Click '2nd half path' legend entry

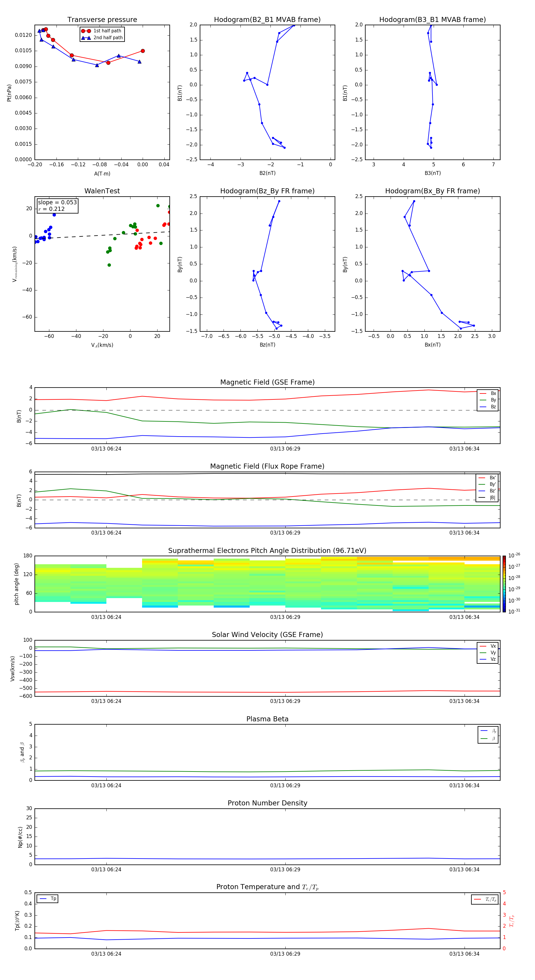102,38
